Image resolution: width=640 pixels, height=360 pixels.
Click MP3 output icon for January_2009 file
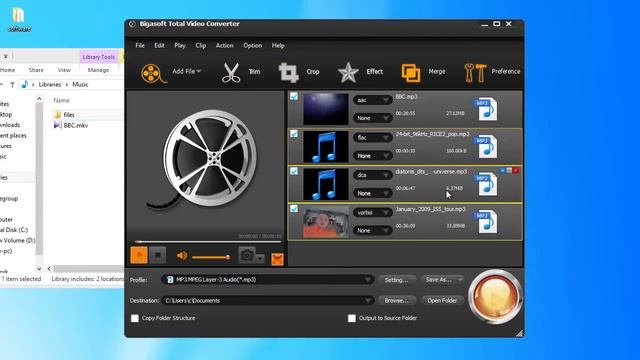coord(486,221)
